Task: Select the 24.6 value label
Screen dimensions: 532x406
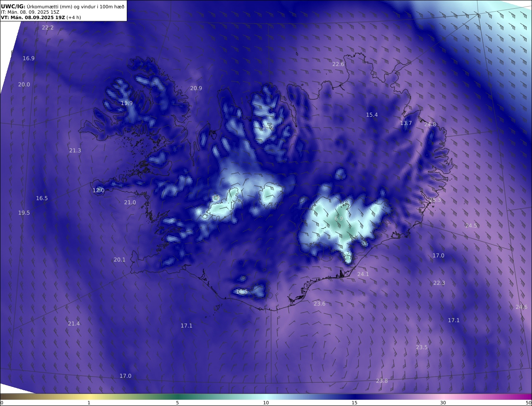Action: pyautogui.click(x=522, y=307)
